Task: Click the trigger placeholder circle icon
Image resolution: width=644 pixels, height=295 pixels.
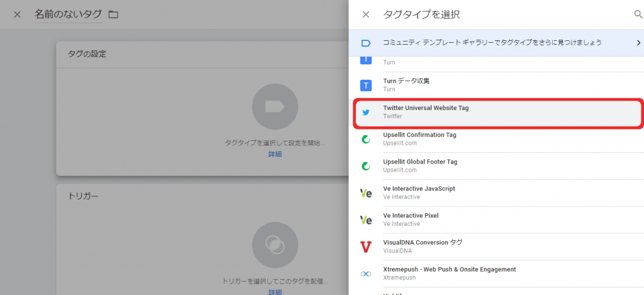Action: point(275,246)
